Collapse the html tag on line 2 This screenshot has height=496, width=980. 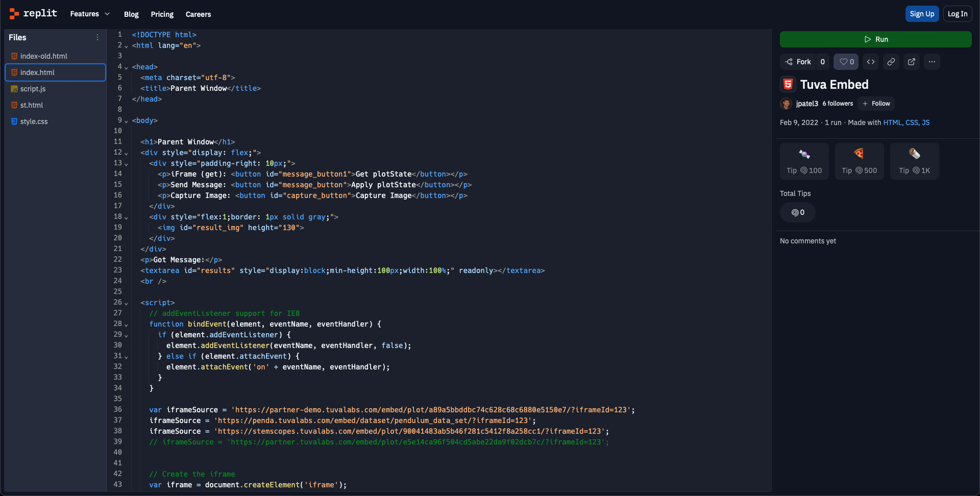[x=126, y=46]
